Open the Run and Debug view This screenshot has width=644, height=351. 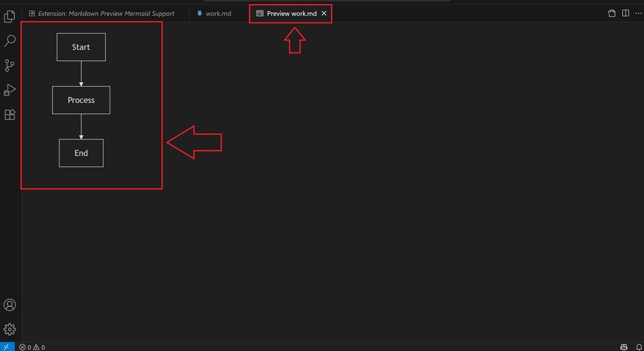[10, 90]
